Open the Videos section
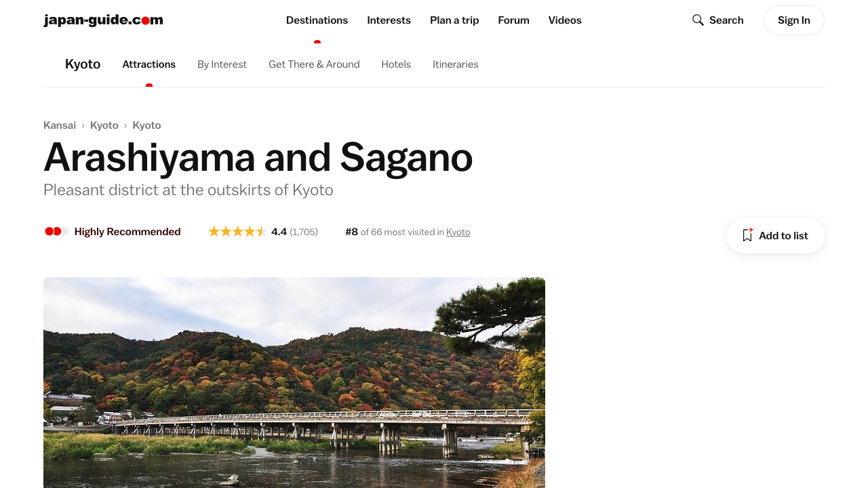 [565, 20]
